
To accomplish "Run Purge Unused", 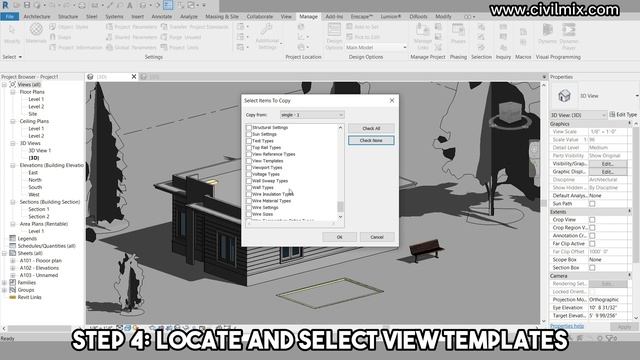I will tap(181, 37).
